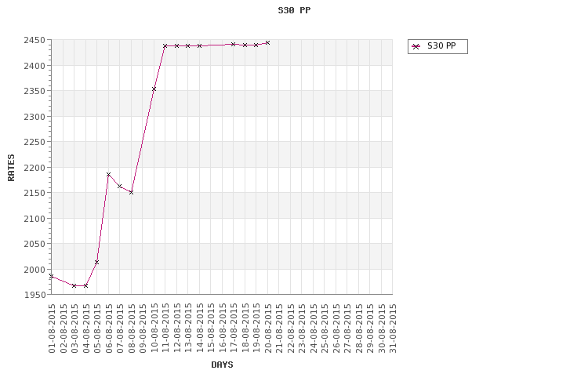Click the RATES y-axis label
588x392 pixels.
(x=12, y=168)
